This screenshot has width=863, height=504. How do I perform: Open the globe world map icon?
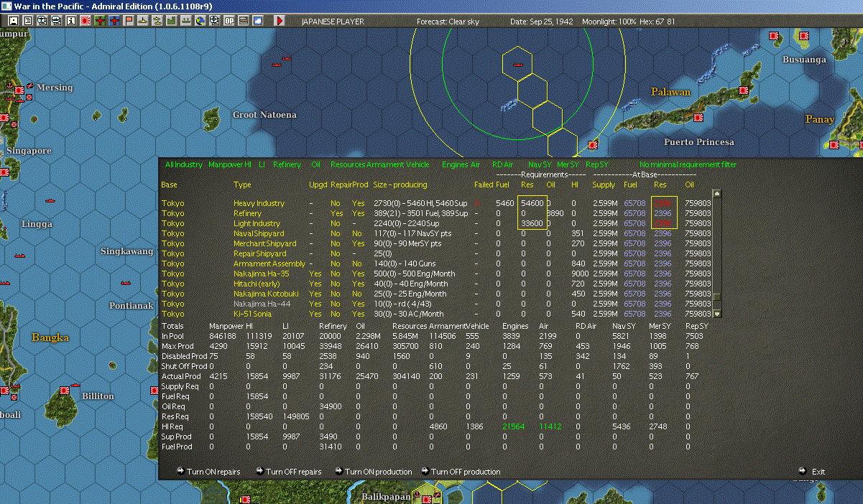199,21
